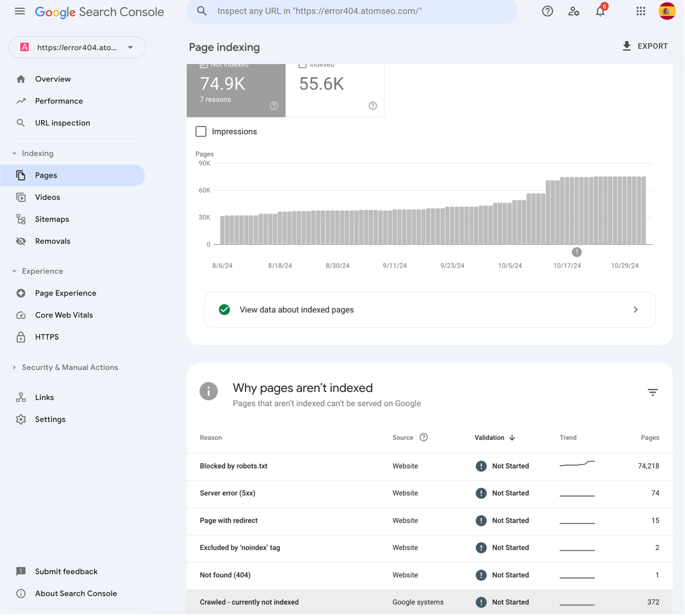Toggle the Not indexed card checkbox
This screenshot has width=685, height=616.
click(204, 65)
